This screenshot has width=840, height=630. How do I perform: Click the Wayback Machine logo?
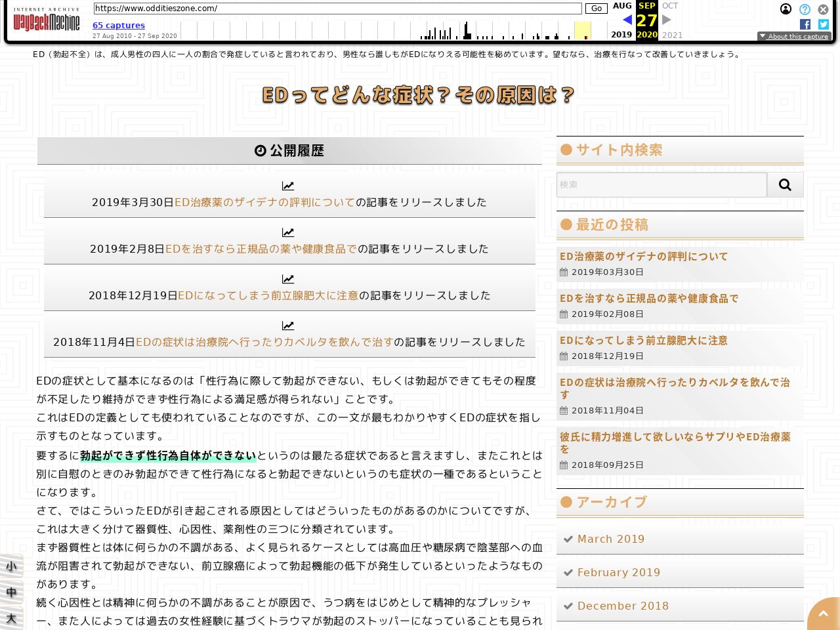(47, 21)
